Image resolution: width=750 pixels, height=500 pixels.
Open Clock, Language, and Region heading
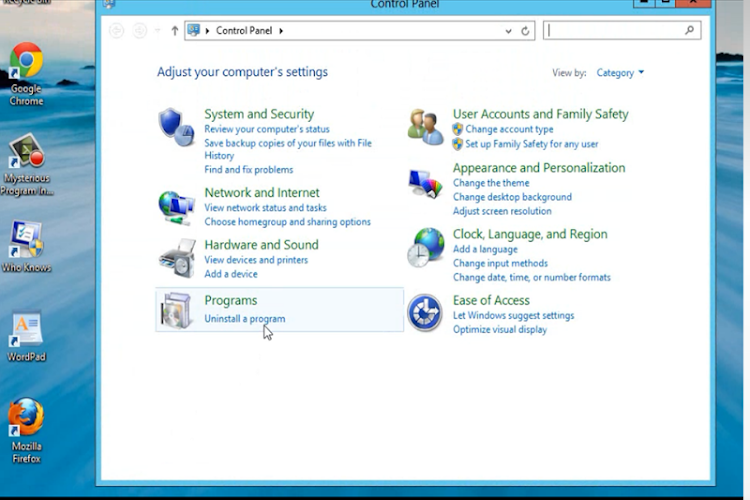click(x=530, y=234)
